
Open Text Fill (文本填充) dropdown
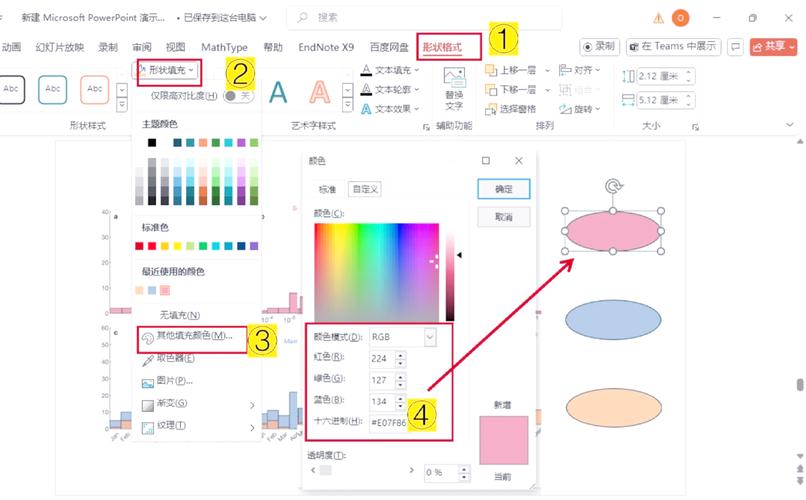click(390, 70)
